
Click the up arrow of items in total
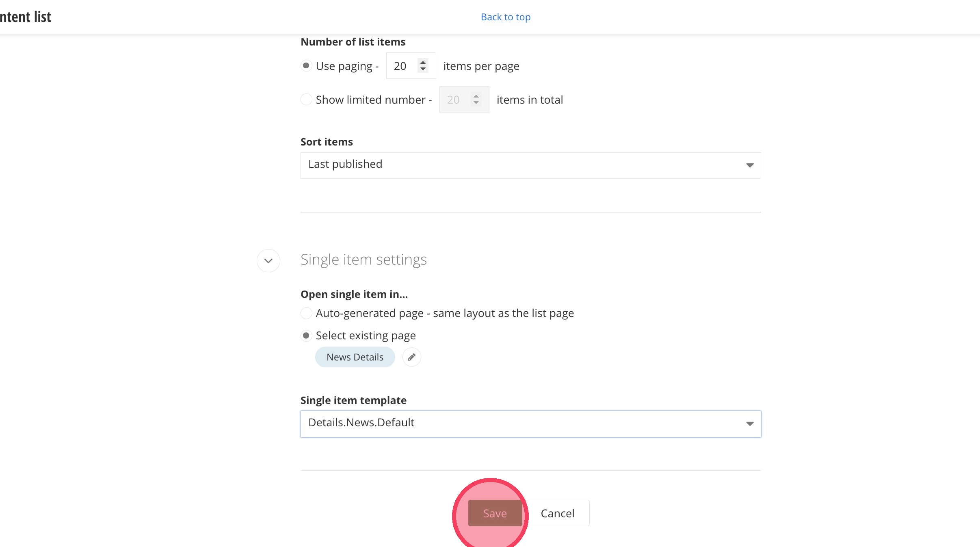(x=476, y=96)
